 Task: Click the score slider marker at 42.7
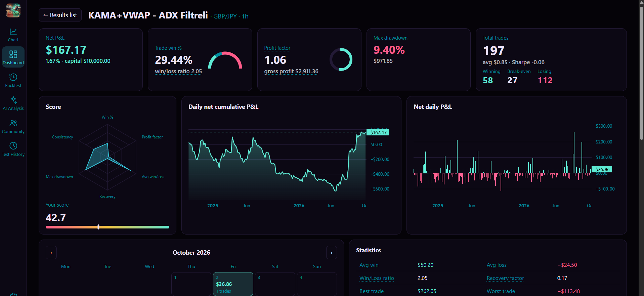[98, 227]
